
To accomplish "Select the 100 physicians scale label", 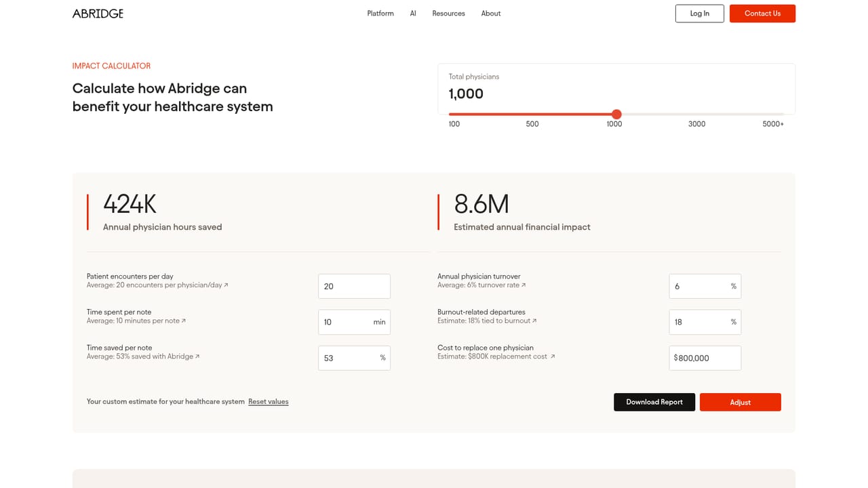I will pos(454,124).
